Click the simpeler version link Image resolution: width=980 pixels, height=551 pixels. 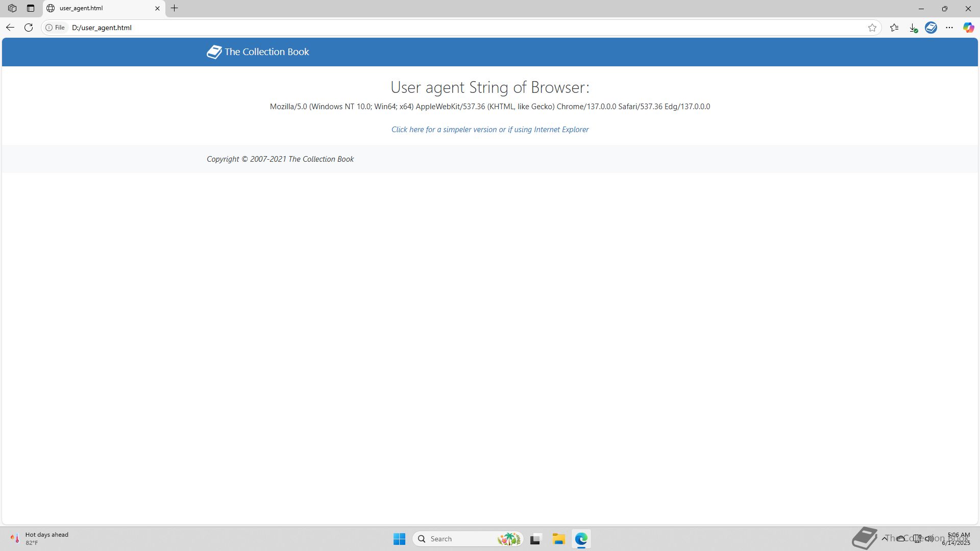click(489, 130)
